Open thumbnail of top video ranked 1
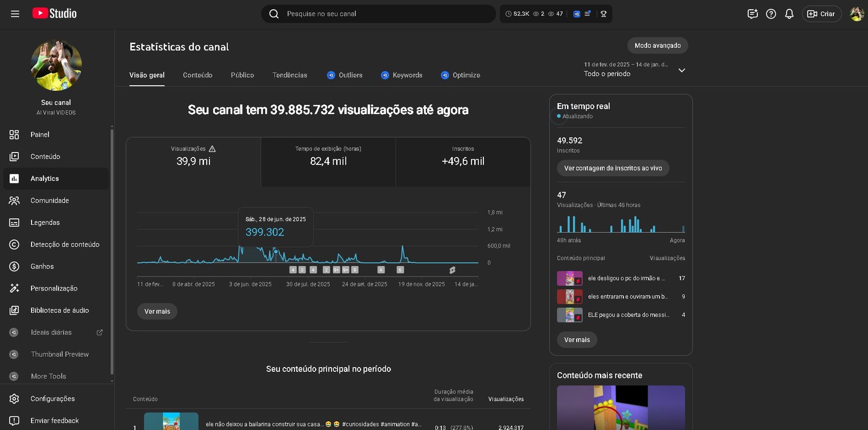 tap(171, 421)
